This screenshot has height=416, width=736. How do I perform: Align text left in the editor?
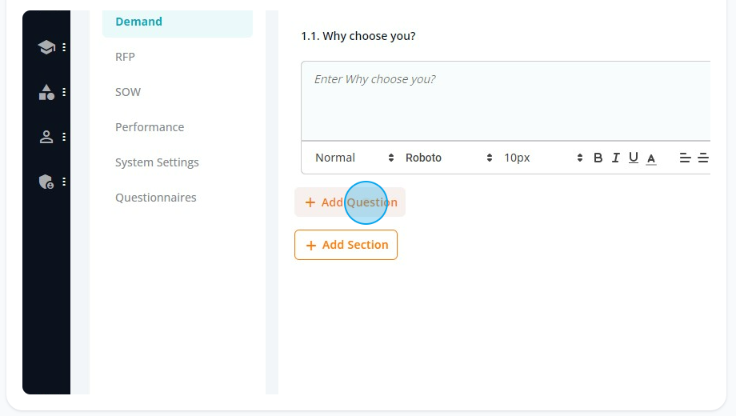(685, 158)
